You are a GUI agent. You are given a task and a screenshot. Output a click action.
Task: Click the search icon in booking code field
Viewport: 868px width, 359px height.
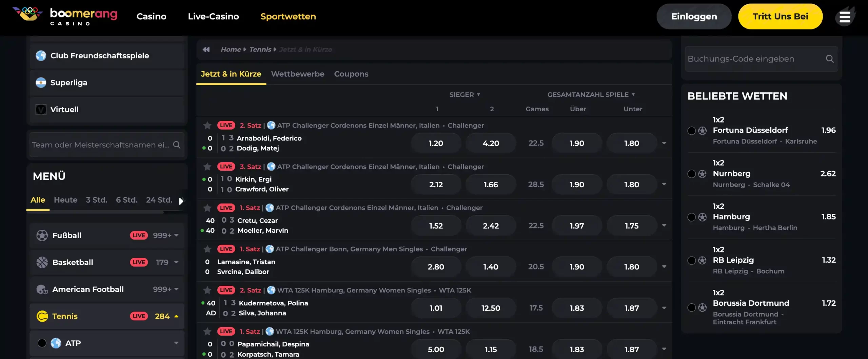pyautogui.click(x=830, y=59)
